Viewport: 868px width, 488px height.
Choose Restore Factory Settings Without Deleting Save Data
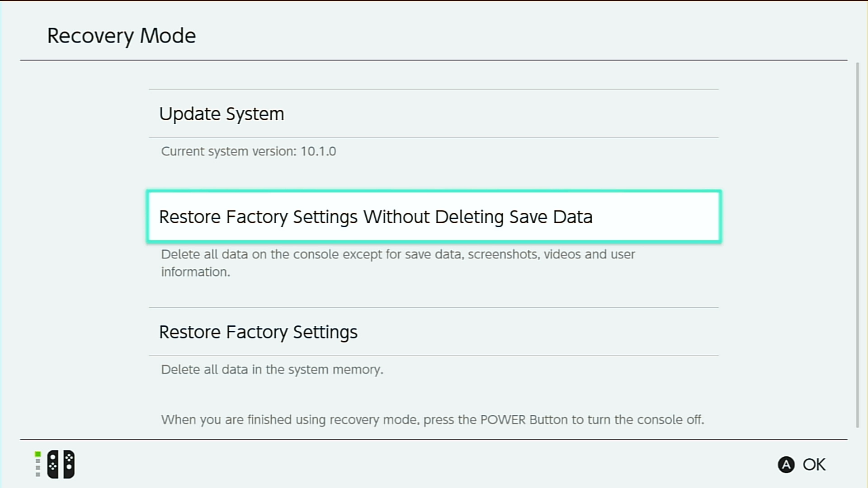tap(434, 217)
